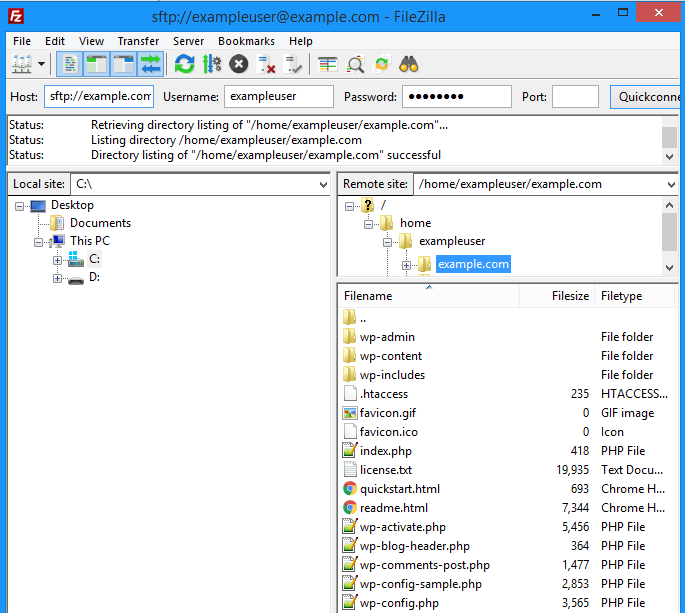Open the Remote site path dropdown
Image resolution: width=685 pixels, height=613 pixels.
coord(671,184)
